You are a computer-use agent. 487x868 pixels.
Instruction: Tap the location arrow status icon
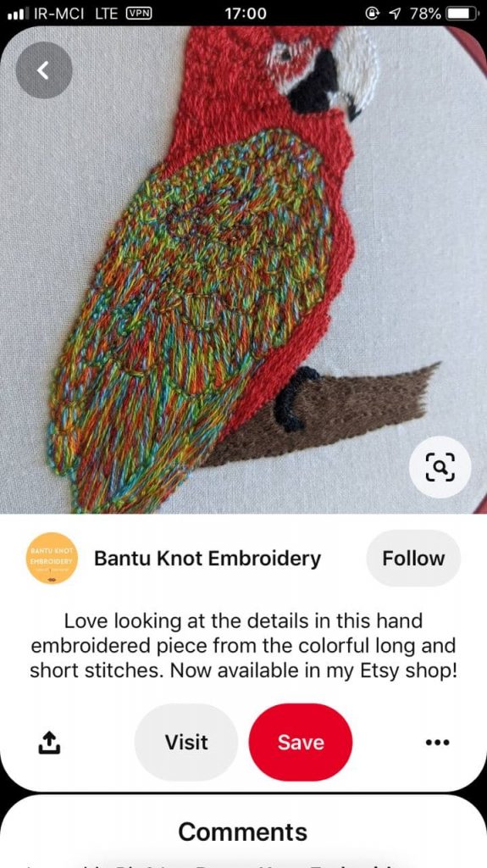click(x=396, y=14)
